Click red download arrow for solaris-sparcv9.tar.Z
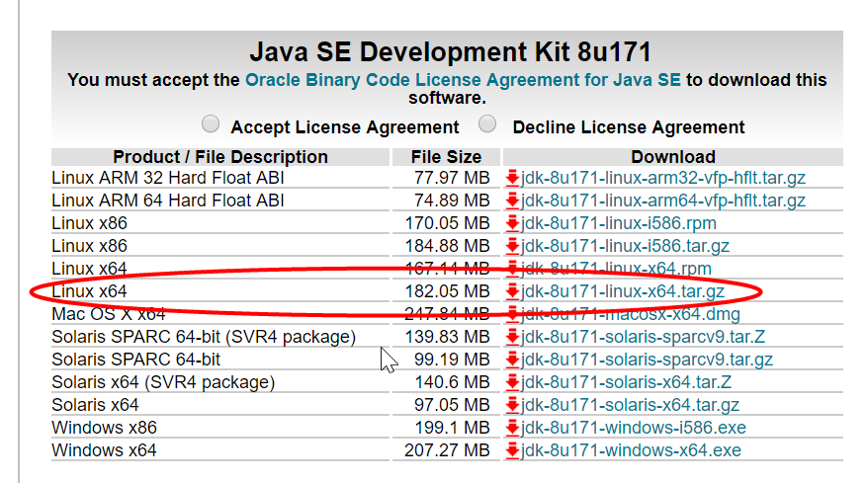868x483 pixels. coord(512,337)
